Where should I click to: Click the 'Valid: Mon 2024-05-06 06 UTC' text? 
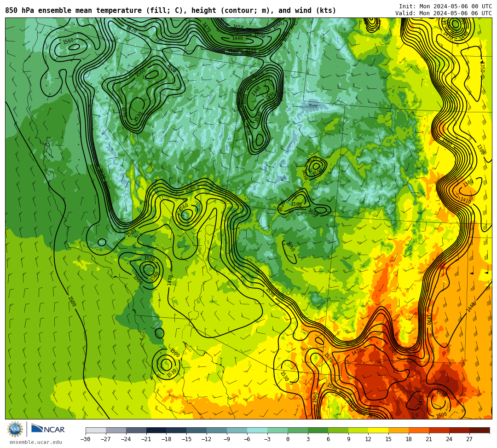tap(444, 13)
